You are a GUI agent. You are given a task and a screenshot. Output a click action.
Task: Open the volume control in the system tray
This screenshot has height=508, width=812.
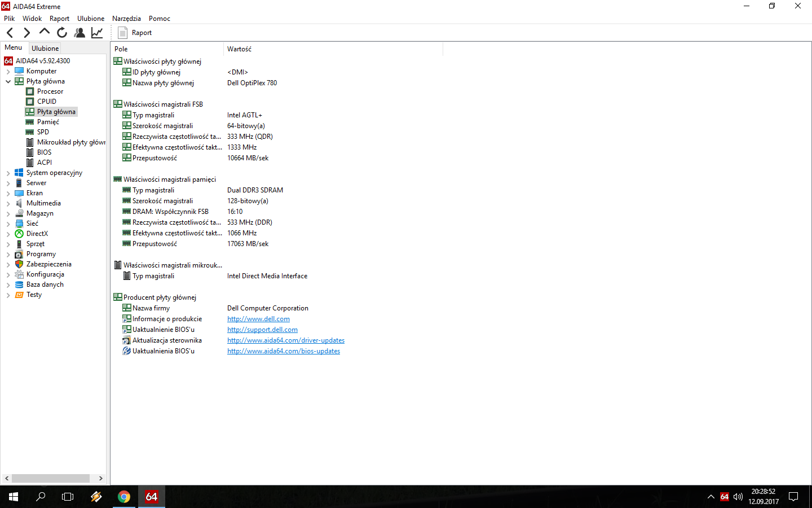coord(738,497)
